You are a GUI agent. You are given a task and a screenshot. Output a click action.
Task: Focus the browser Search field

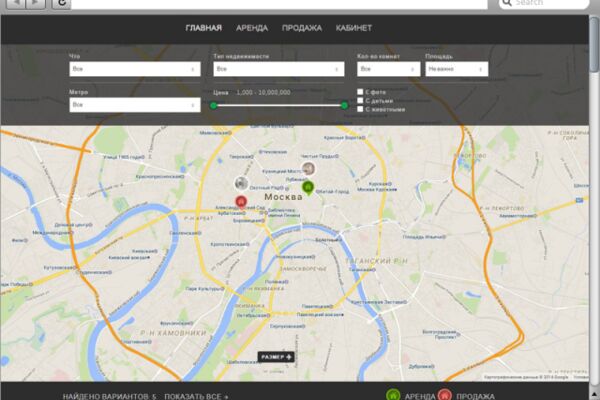pos(544,3)
